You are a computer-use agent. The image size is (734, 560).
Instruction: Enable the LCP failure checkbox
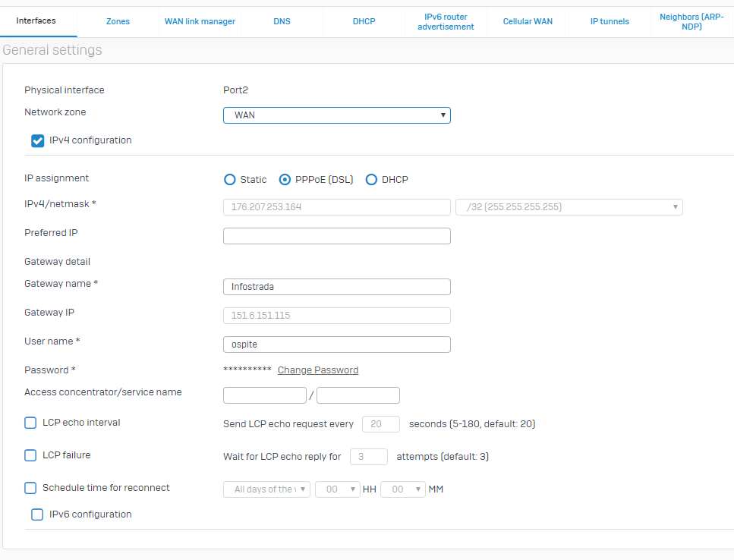(30, 455)
